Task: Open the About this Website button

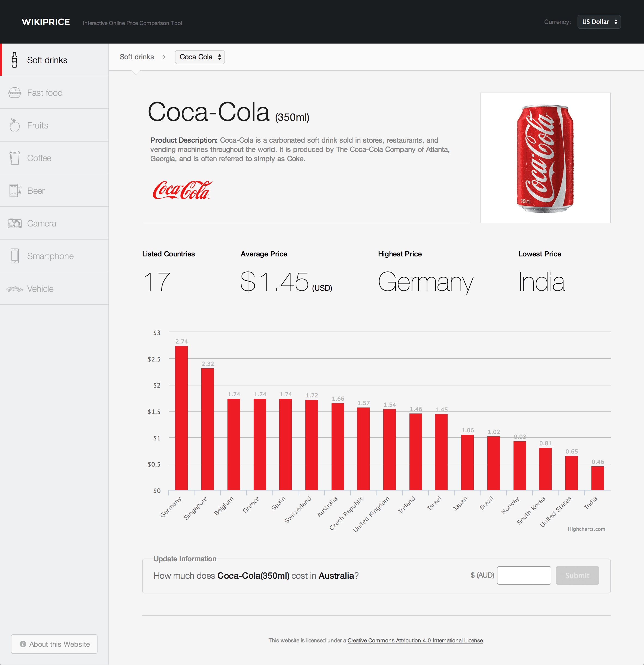Action: (x=54, y=644)
